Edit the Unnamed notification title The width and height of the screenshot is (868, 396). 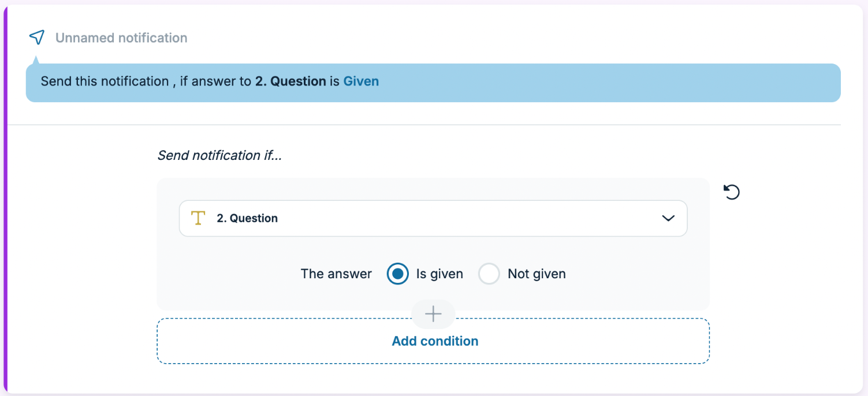(x=121, y=38)
